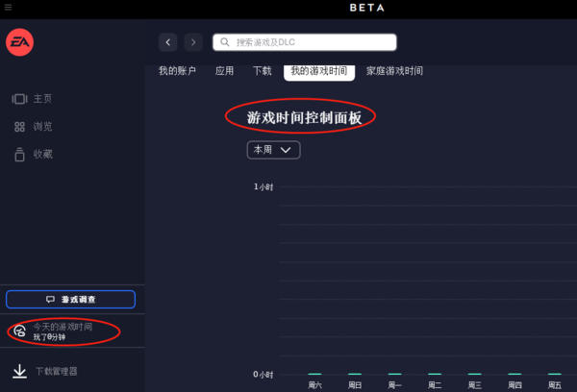Click the 浏览 grid icon
Viewport: 577px width, 392px height.
19,127
